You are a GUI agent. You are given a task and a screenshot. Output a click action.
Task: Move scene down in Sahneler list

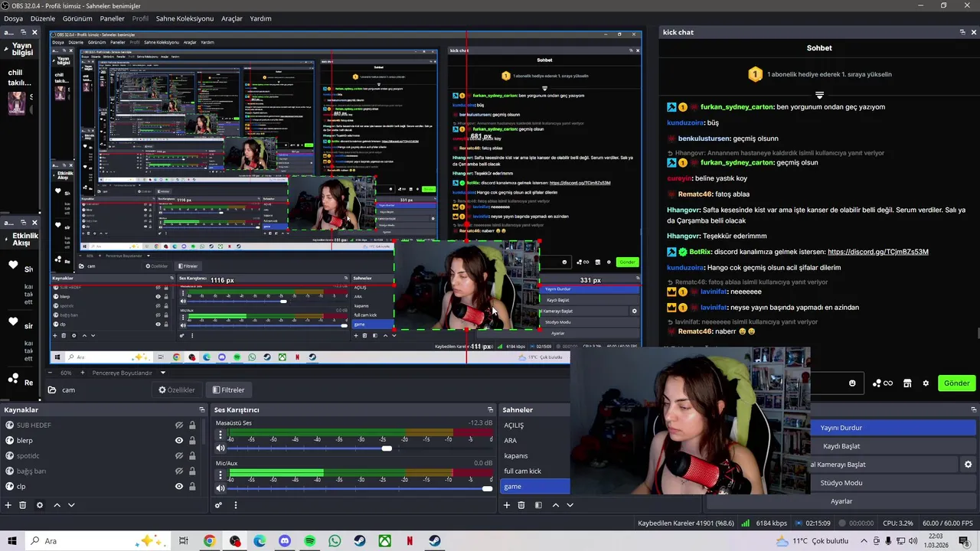tap(570, 505)
